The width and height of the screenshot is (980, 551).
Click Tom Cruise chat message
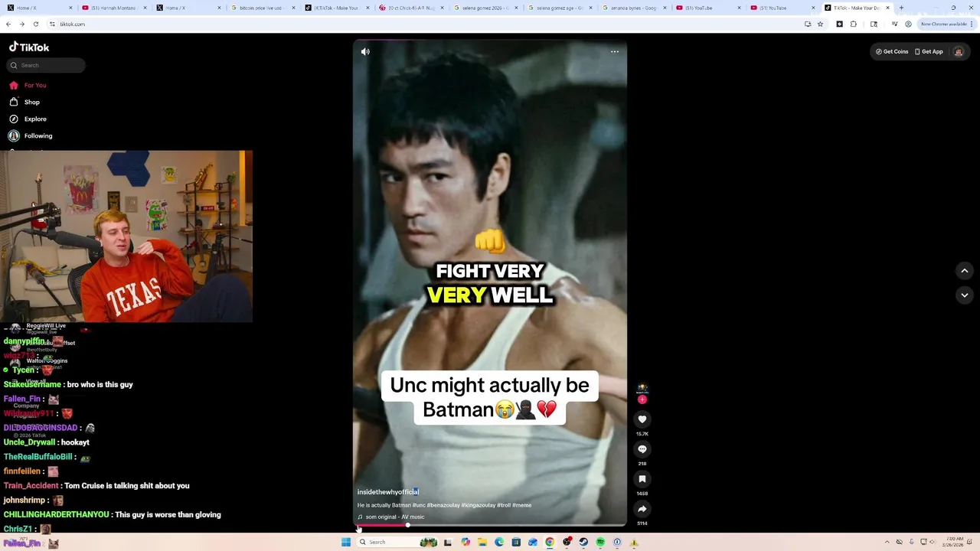[96, 485]
